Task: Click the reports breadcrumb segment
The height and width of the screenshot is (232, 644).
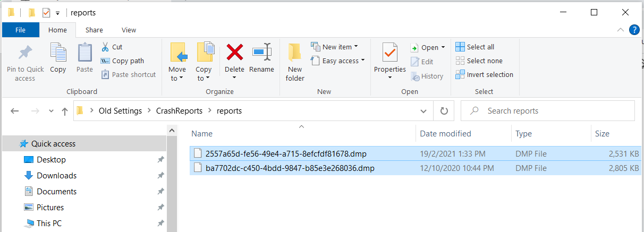Action: point(229,111)
